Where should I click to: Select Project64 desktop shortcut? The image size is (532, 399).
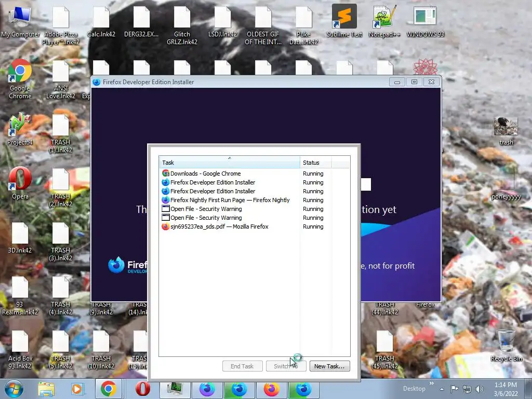[20, 129]
